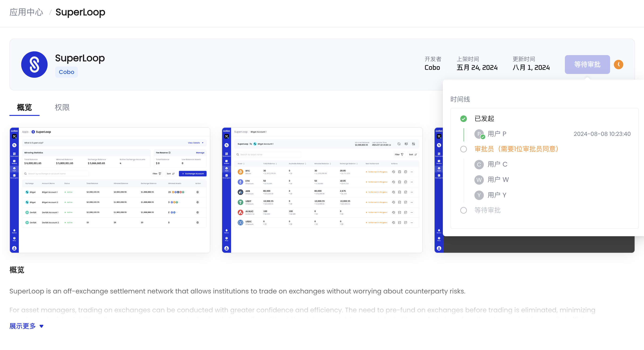Click the 审批员 orange requirement label
Viewport: 644px width, 350px height.
point(516,149)
